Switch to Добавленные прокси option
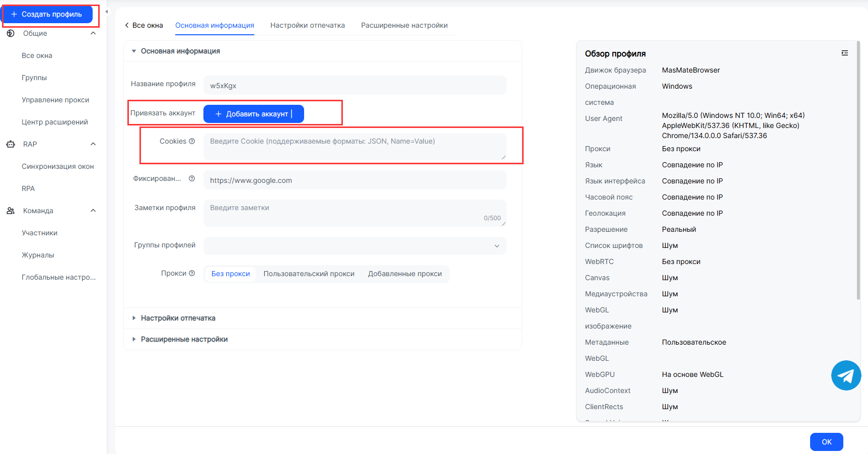The height and width of the screenshot is (454, 868). click(405, 274)
